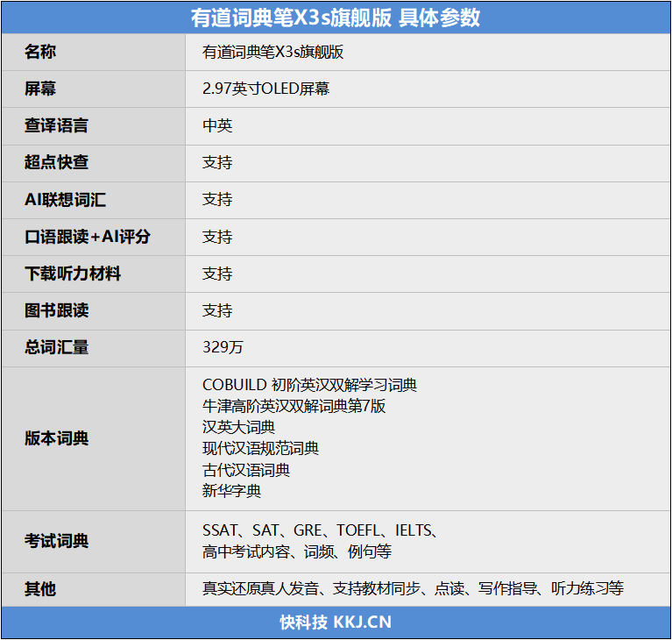The height and width of the screenshot is (640, 672).
Task: Select the 屏幕 row label
Action: (40, 89)
